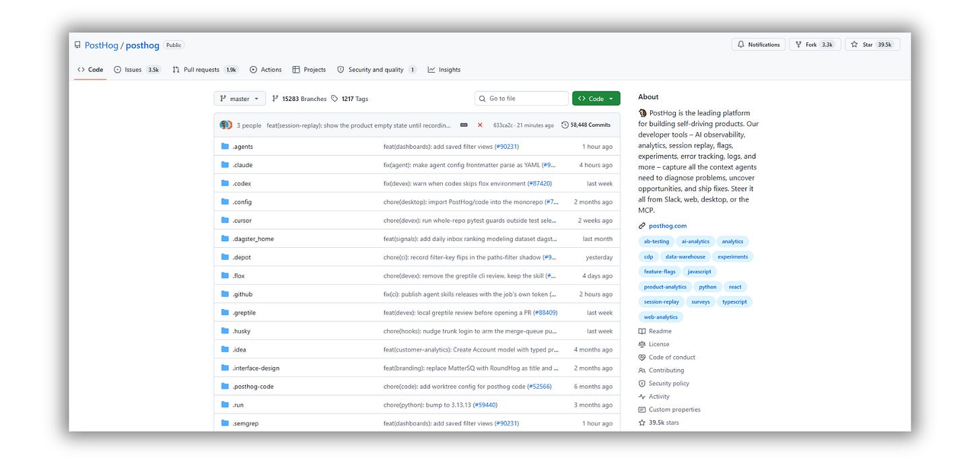Focus the Go to file search field
Screen dimensions: 980x464
point(522,99)
